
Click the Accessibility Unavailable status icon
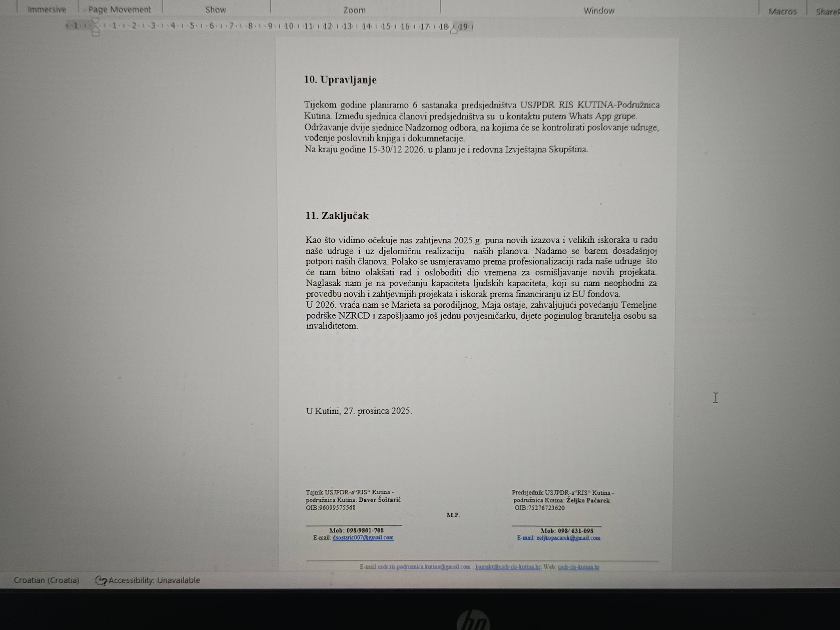click(101, 580)
